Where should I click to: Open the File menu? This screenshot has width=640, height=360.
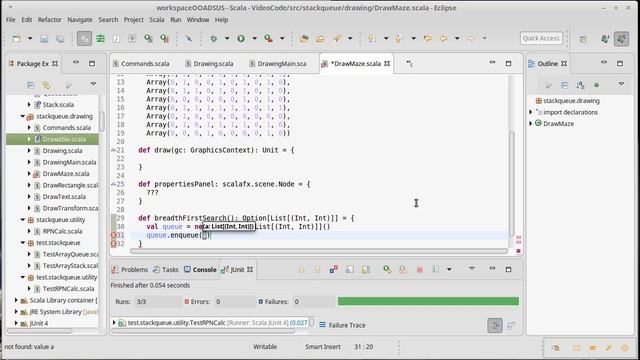[11, 20]
